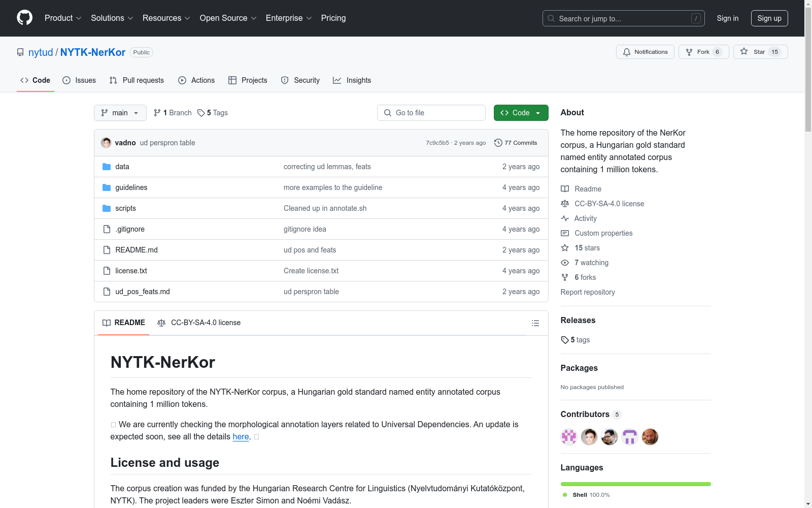
Task: Switch to the Issues tab
Action: (x=79, y=80)
